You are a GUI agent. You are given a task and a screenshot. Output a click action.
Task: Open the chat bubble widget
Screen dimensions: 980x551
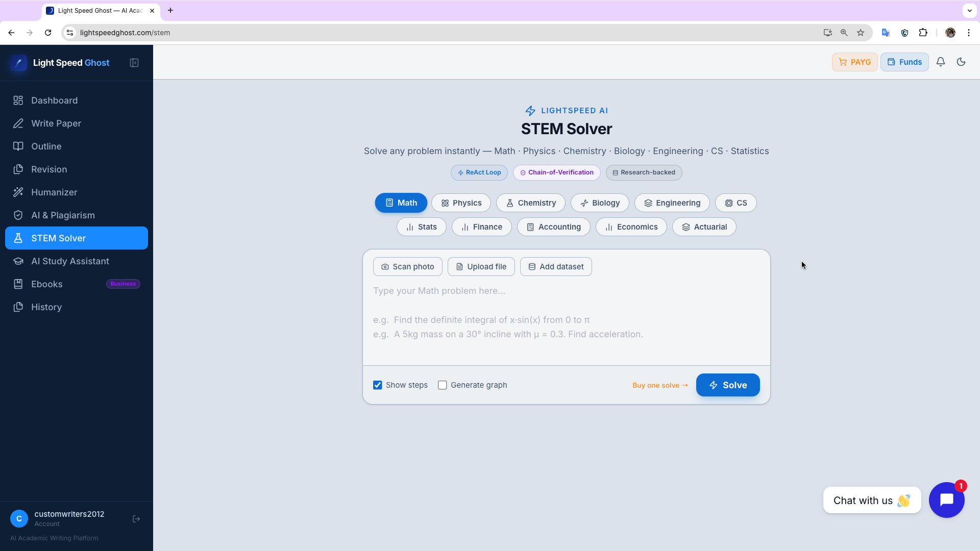point(947,500)
